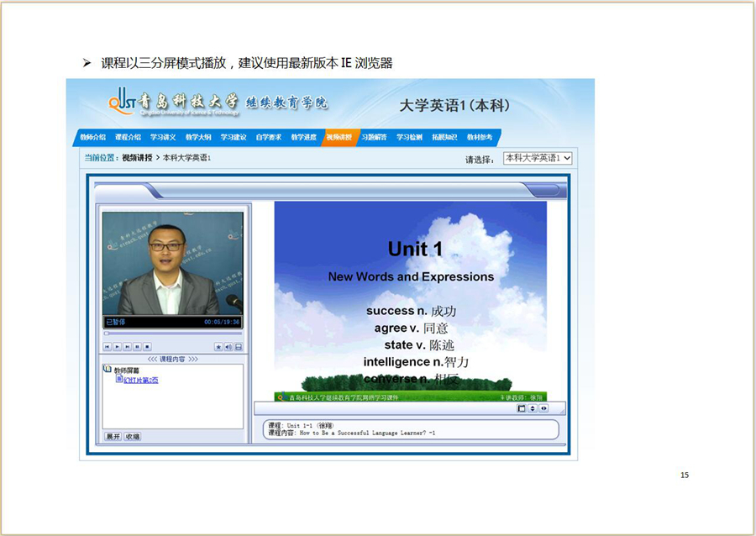Open the 习题解答 tab

coord(374,137)
